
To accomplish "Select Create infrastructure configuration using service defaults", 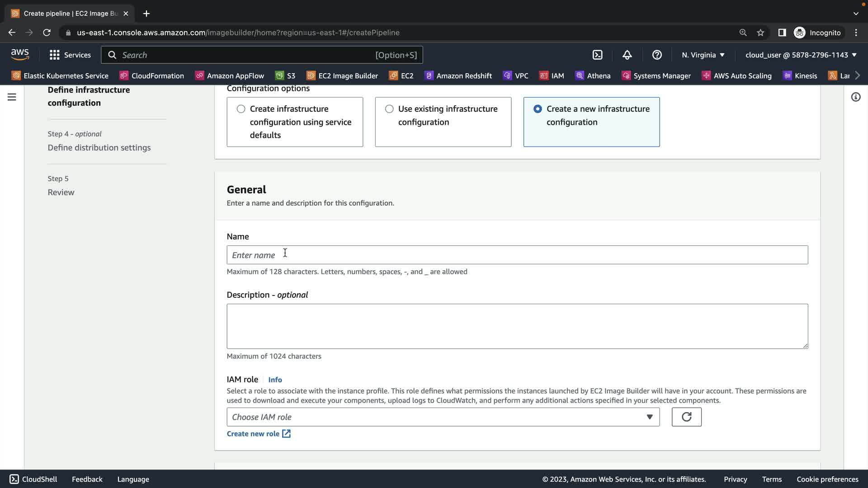I will (x=241, y=109).
